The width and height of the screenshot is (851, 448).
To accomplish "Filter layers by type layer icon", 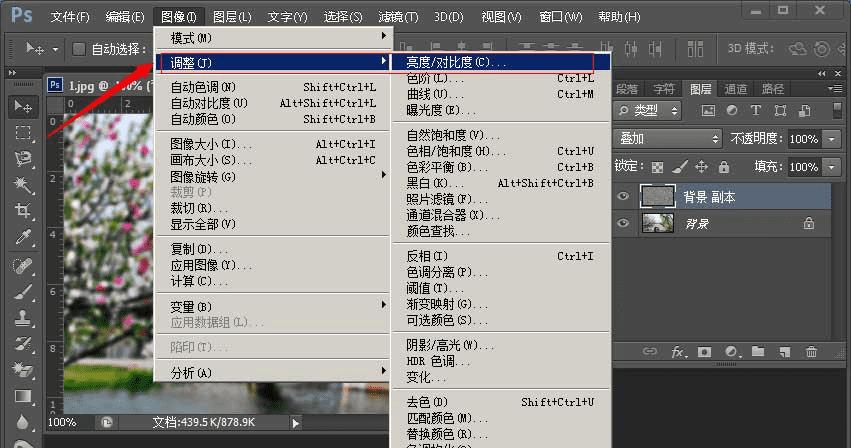I will tap(755, 110).
